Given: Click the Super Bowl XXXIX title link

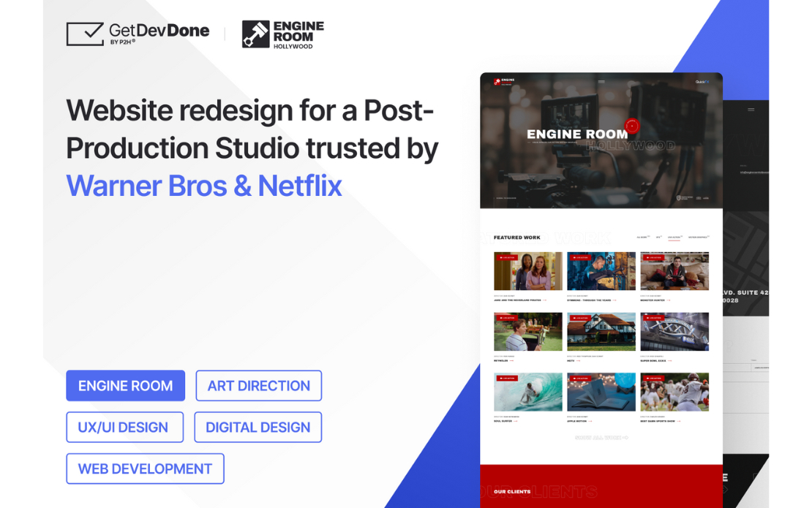Looking at the screenshot, I should point(656,360).
